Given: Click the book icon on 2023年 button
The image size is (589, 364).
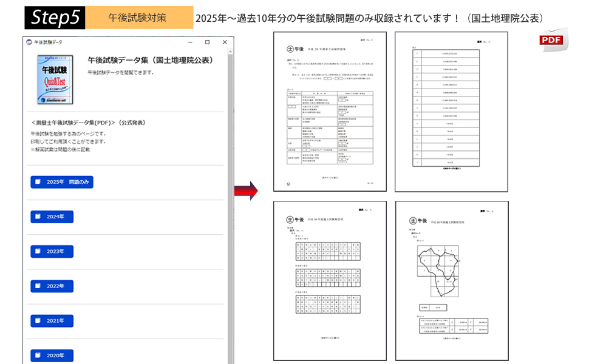Looking at the screenshot, I should tap(38, 251).
